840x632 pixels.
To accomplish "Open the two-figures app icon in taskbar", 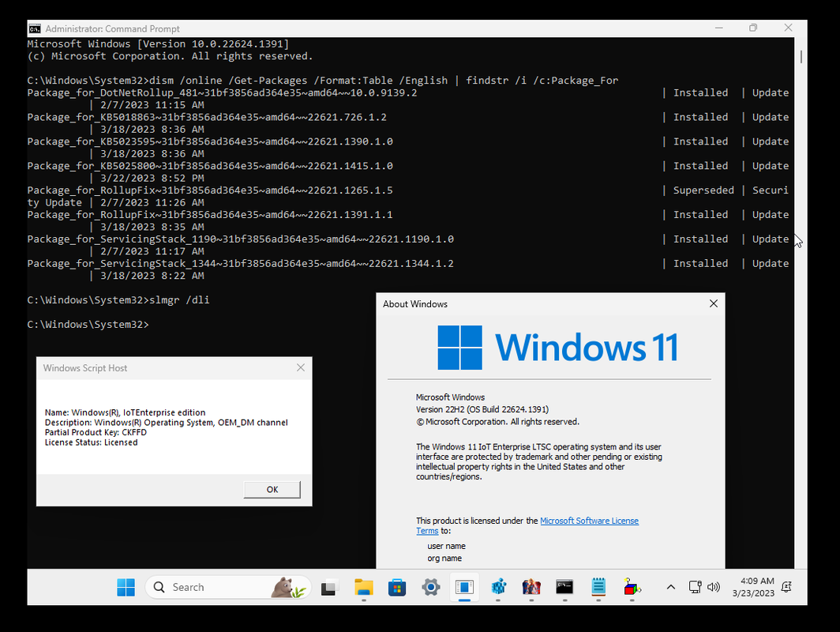I will 531,588.
